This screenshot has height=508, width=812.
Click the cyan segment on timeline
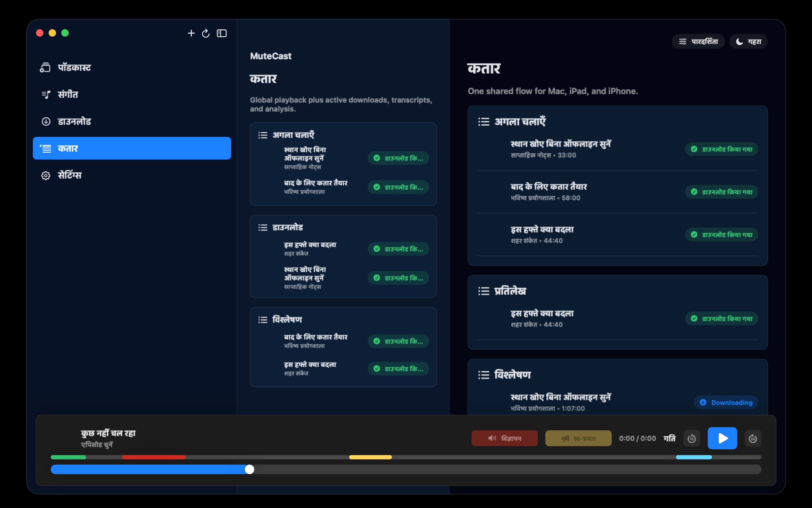694,457
